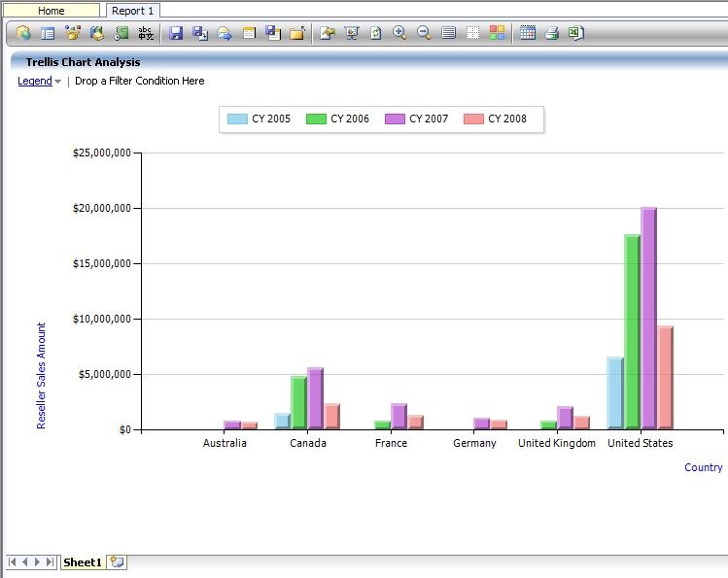Image resolution: width=728 pixels, height=578 pixels.
Task: Switch to the Home tab
Action: tap(52, 11)
